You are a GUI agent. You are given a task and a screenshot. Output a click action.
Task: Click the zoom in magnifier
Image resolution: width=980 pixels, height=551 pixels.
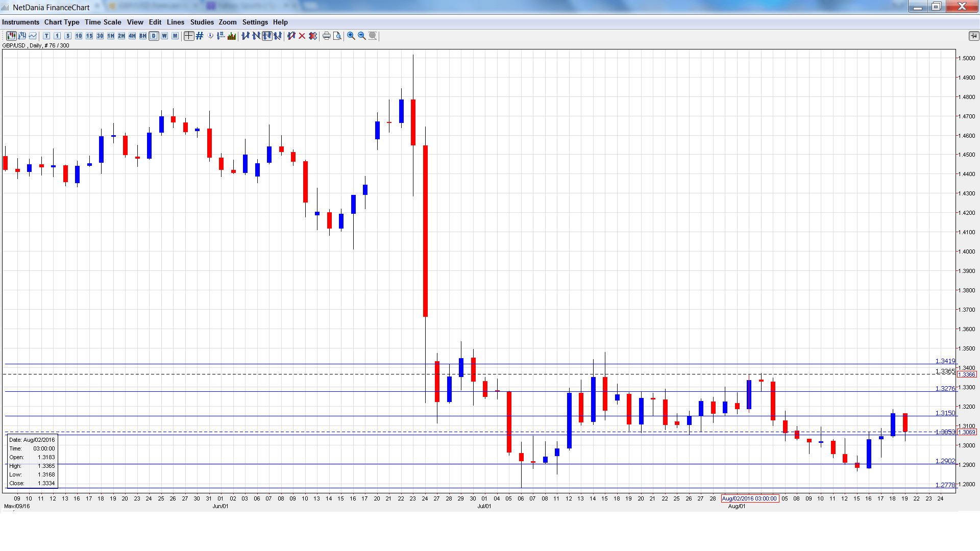point(351,36)
